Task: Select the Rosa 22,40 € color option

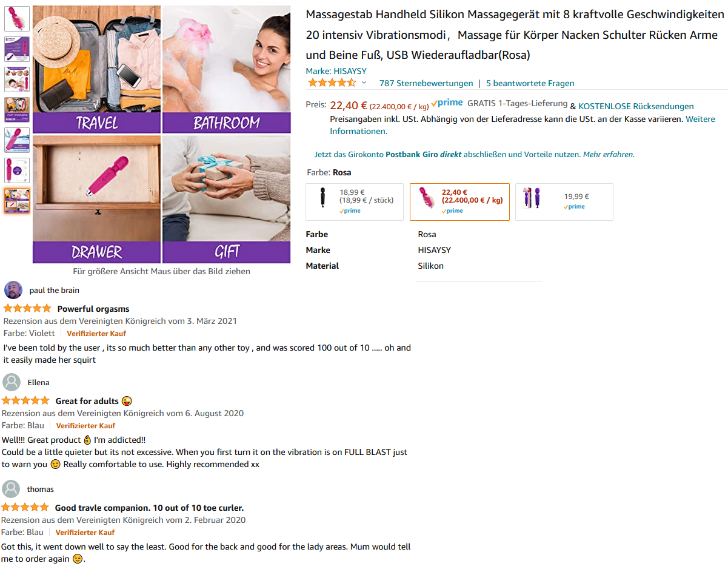Action: [x=459, y=202]
